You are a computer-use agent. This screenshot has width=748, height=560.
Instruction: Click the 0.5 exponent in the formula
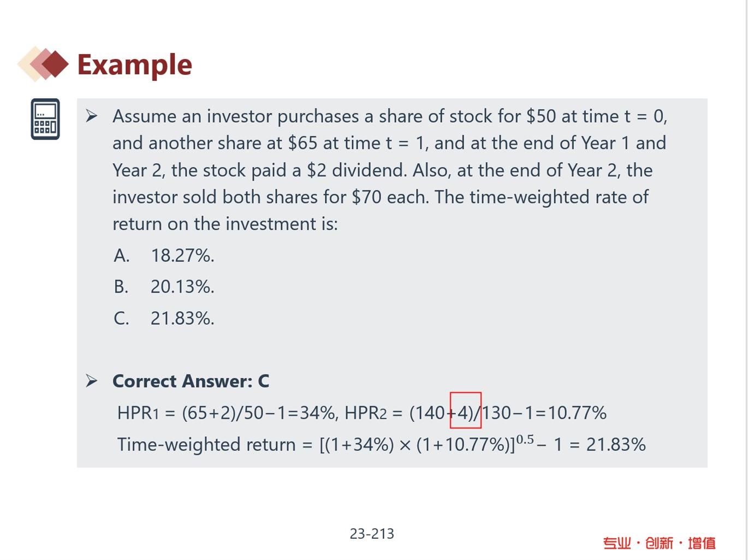(x=525, y=439)
